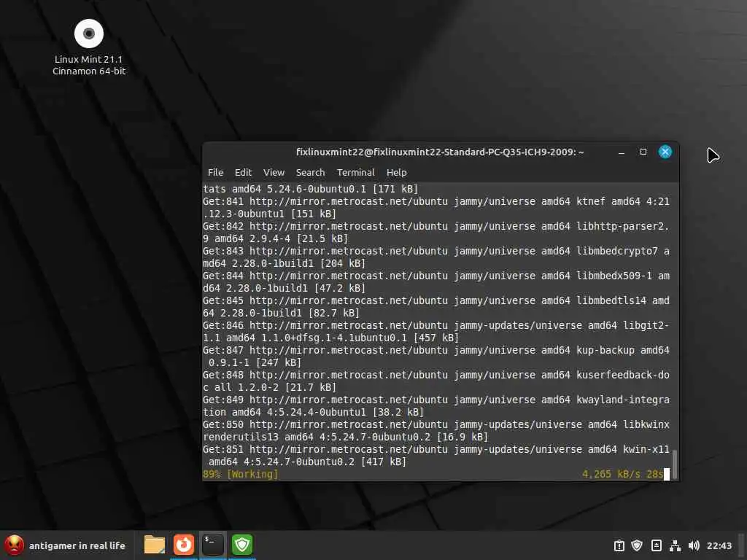Maximize the terminal window

click(643, 152)
